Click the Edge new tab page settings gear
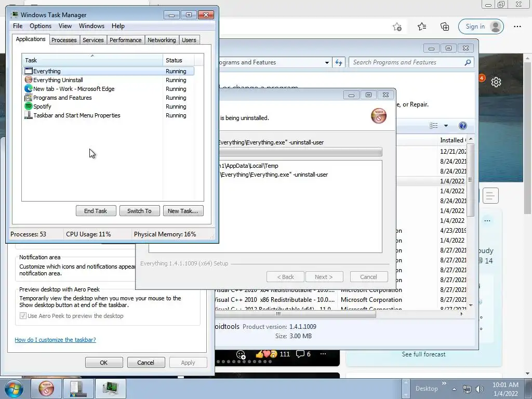532x399 pixels. coord(496,82)
